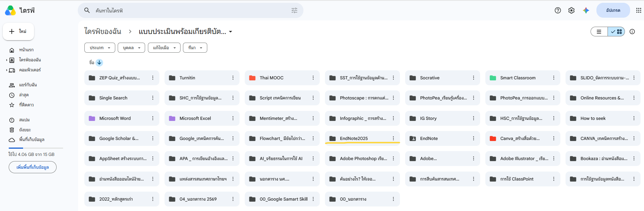Click the ใหม่ new button
This screenshot has width=644, height=211.
18,32
